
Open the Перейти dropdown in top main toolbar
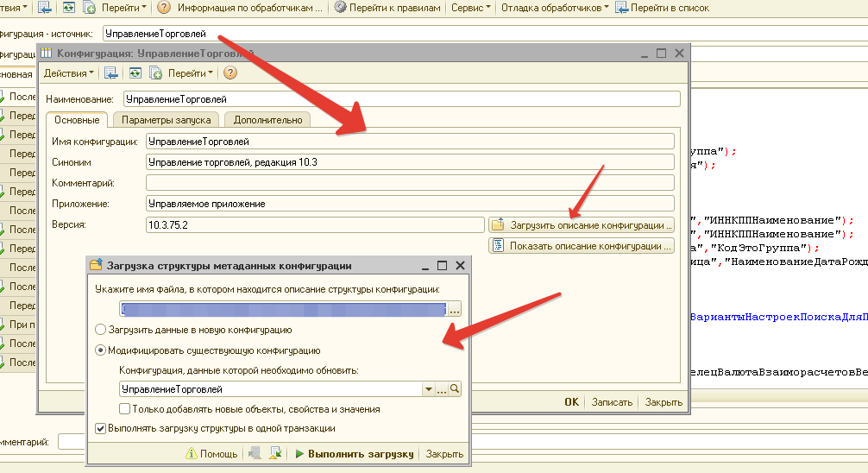click(x=124, y=8)
